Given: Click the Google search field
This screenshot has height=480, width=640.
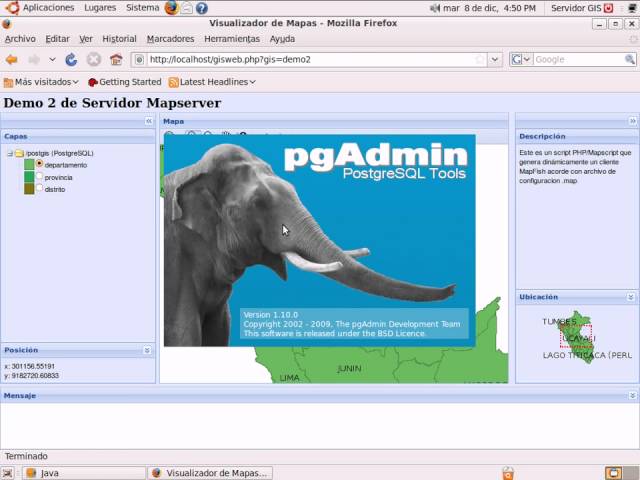Looking at the screenshot, I should click(x=578, y=60).
